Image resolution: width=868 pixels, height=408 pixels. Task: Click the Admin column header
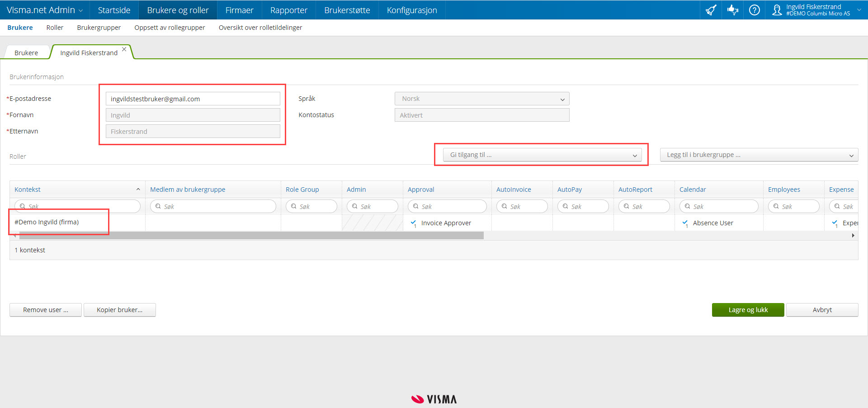356,190
